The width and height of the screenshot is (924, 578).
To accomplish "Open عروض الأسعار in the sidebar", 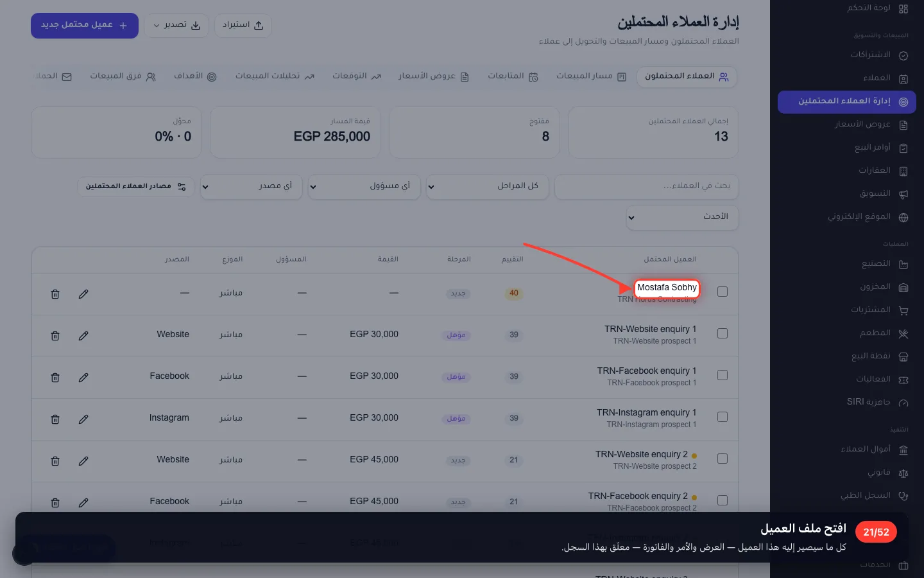I will coord(847,125).
